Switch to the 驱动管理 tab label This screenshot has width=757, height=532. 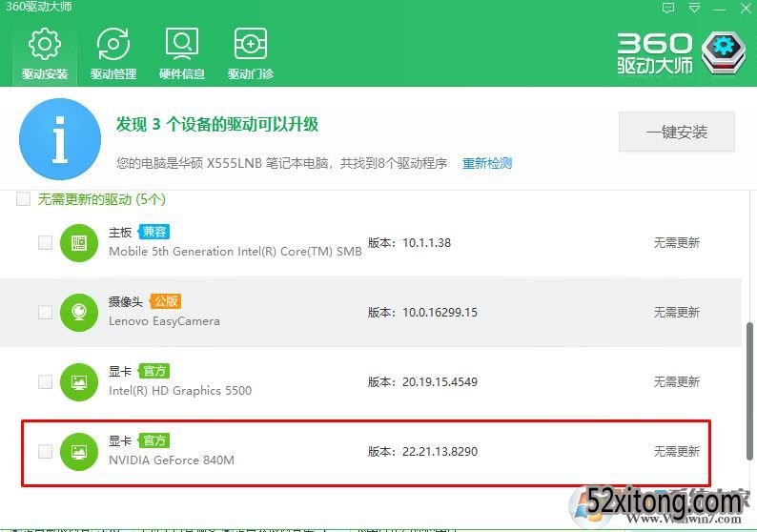pyautogui.click(x=113, y=73)
